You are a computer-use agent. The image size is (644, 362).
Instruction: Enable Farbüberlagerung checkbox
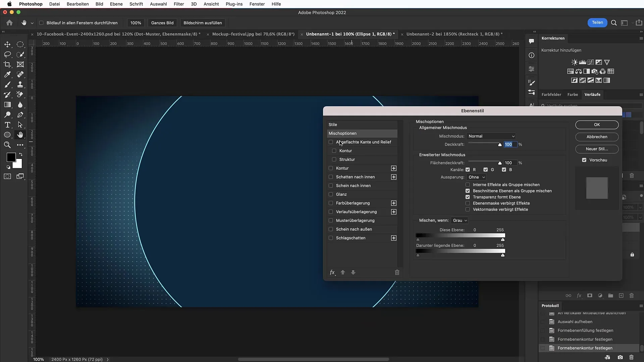[331, 203]
